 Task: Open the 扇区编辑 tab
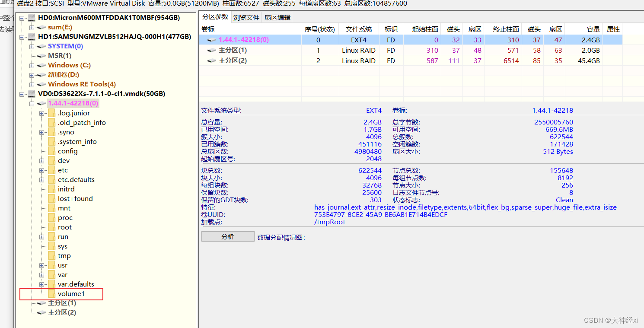point(277,18)
